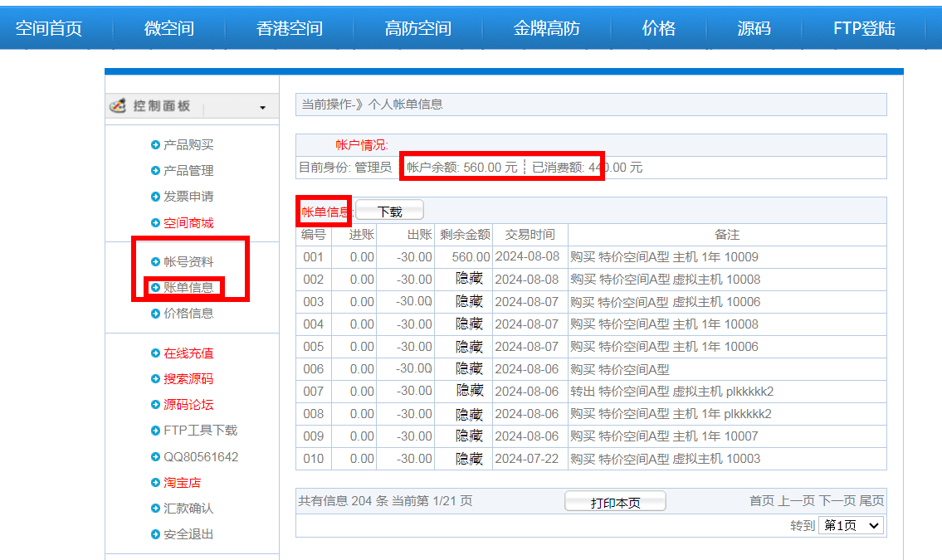This screenshot has height=560, width=942.
Task: Click the control panel palette icon
Action: (118, 106)
